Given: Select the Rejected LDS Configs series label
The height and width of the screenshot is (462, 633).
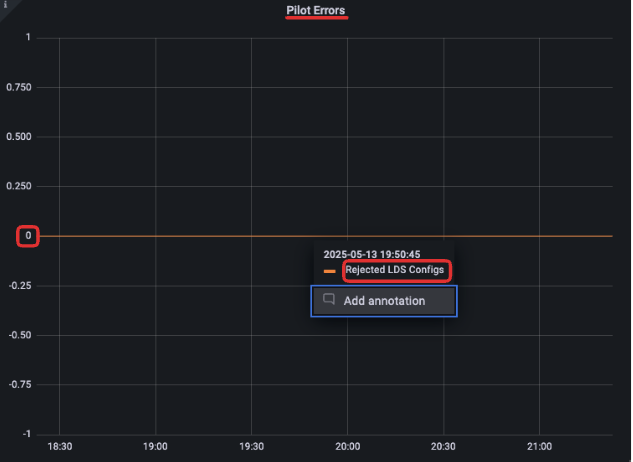Looking at the screenshot, I should pyautogui.click(x=394, y=270).
